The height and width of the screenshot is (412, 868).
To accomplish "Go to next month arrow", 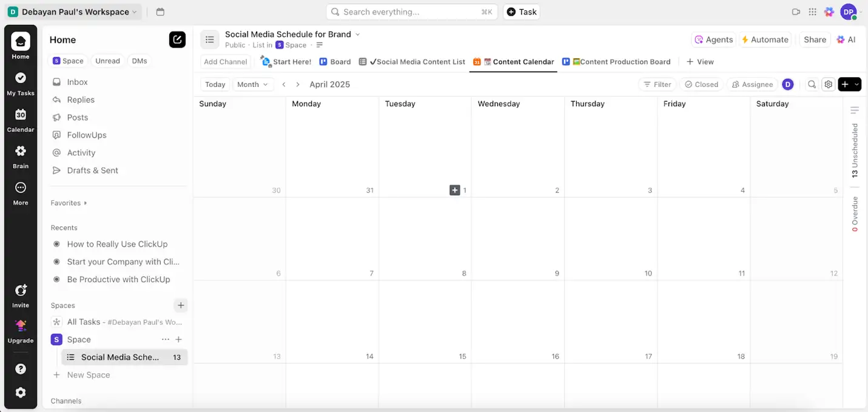I will pos(298,84).
